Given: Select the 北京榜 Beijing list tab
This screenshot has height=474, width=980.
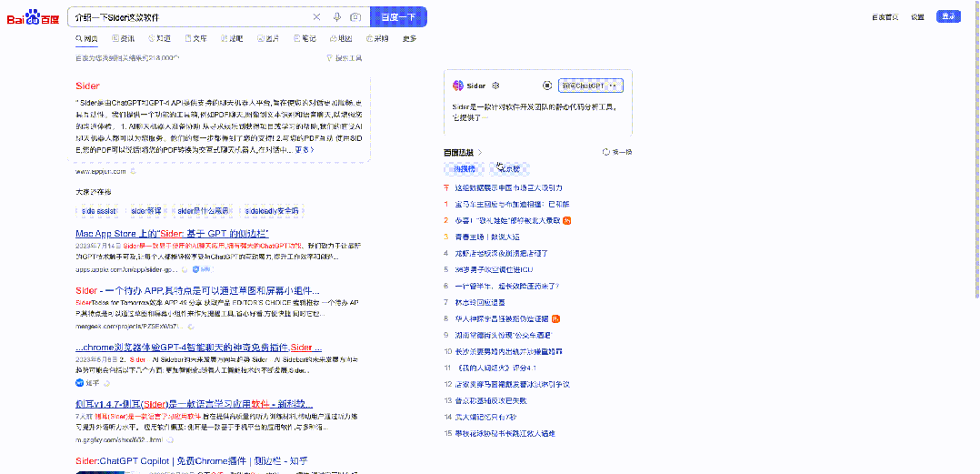Looking at the screenshot, I should pyautogui.click(x=509, y=169).
